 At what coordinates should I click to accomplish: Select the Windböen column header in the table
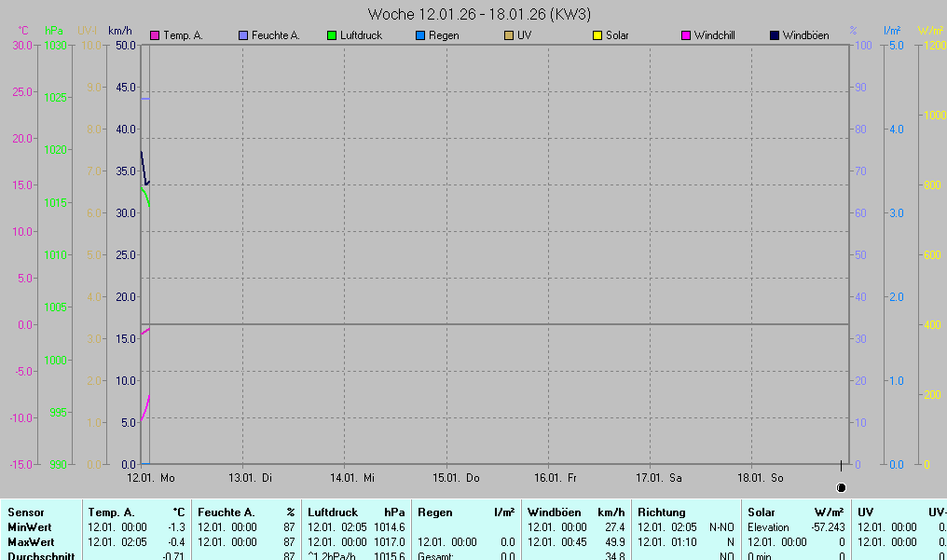[x=554, y=512]
